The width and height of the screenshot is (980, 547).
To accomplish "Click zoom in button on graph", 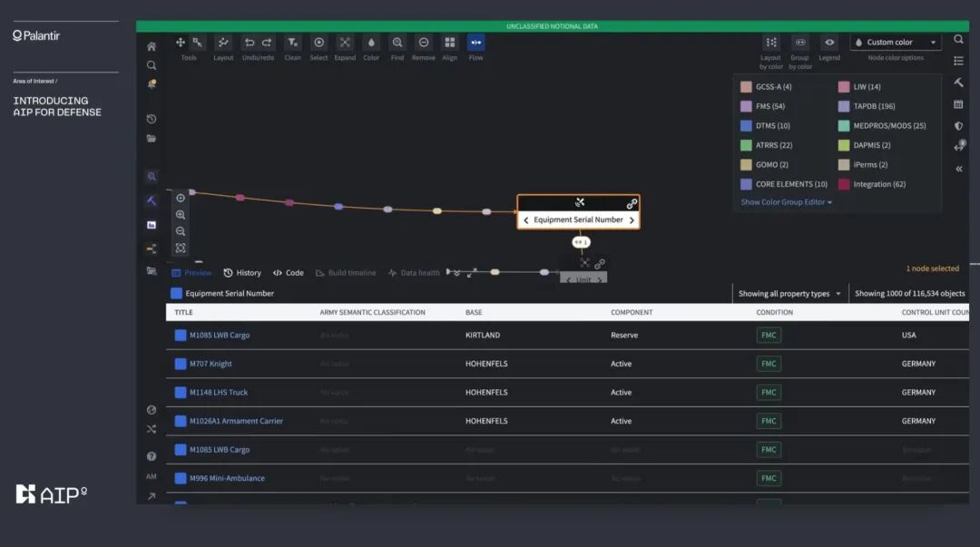I will (181, 214).
